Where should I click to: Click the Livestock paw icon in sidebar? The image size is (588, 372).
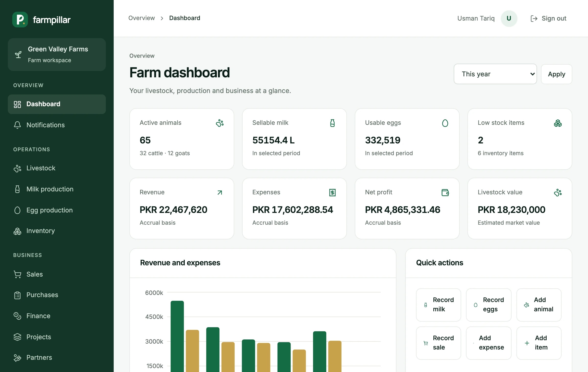(x=17, y=168)
